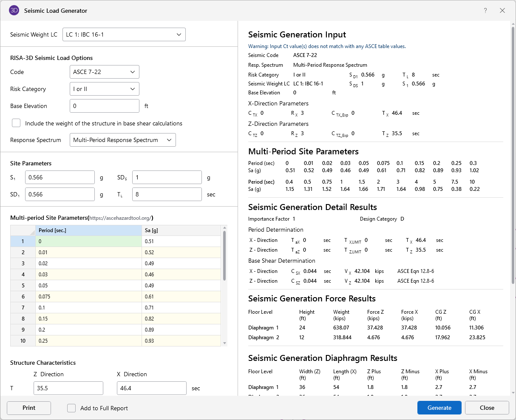This screenshot has height=420, width=516.
Task: Open help with the question mark icon
Action: 485,11
